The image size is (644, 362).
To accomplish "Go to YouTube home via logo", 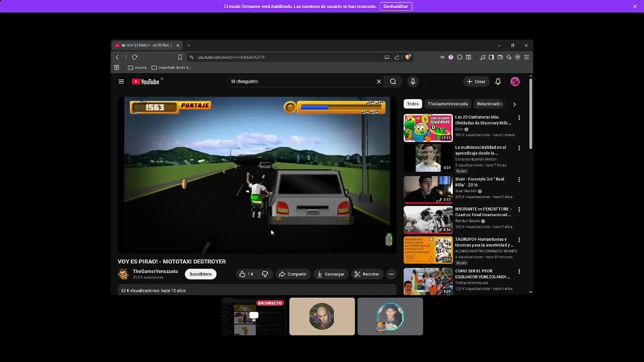I will coord(146,81).
